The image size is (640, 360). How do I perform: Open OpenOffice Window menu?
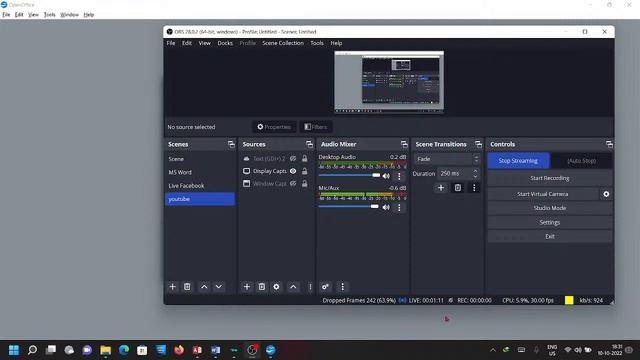coord(69,15)
